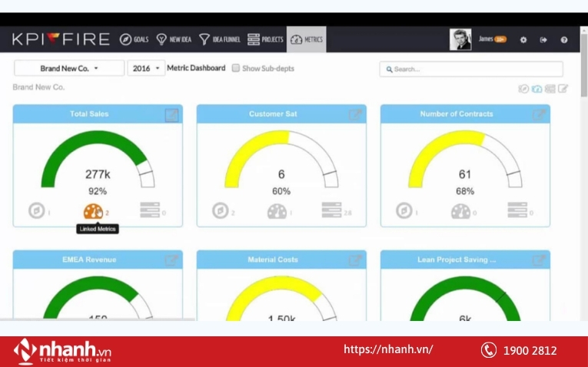Image resolution: width=588 pixels, height=367 pixels.
Task: Open the Idea Funnel tab
Action: tap(220, 39)
